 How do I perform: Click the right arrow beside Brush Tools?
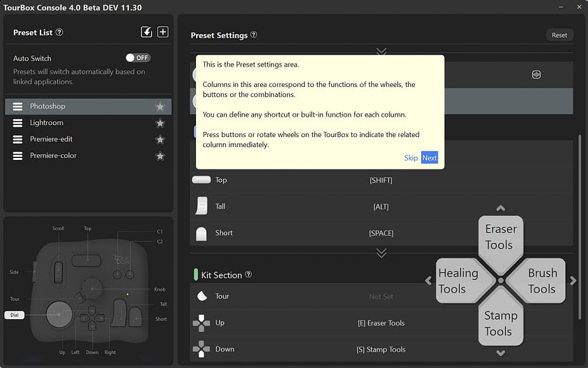[x=573, y=280]
